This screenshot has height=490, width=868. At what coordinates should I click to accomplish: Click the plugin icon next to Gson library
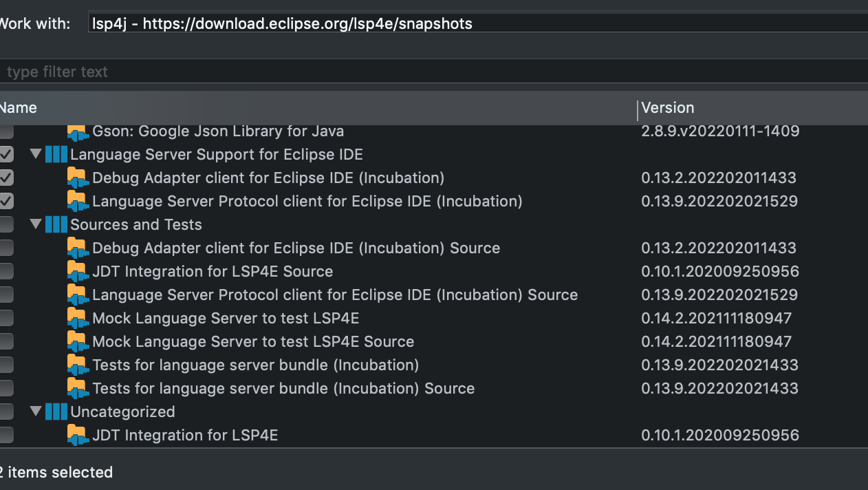coord(77,131)
